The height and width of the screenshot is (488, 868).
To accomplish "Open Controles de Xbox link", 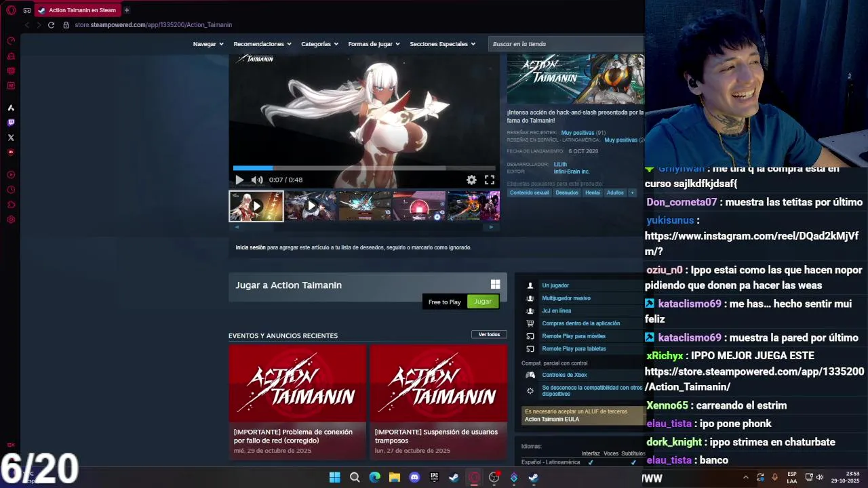I will coord(564,375).
